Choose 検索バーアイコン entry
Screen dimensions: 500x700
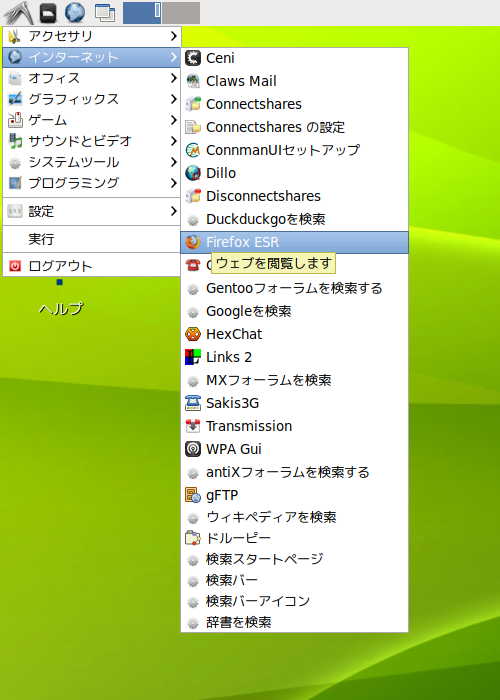[x=294, y=601]
